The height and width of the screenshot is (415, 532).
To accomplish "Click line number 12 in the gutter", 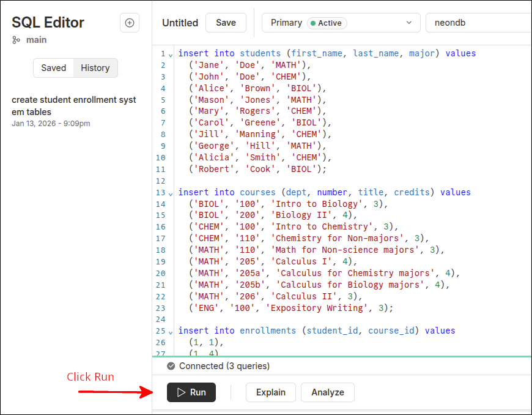I will pyautogui.click(x=161, y=181).
